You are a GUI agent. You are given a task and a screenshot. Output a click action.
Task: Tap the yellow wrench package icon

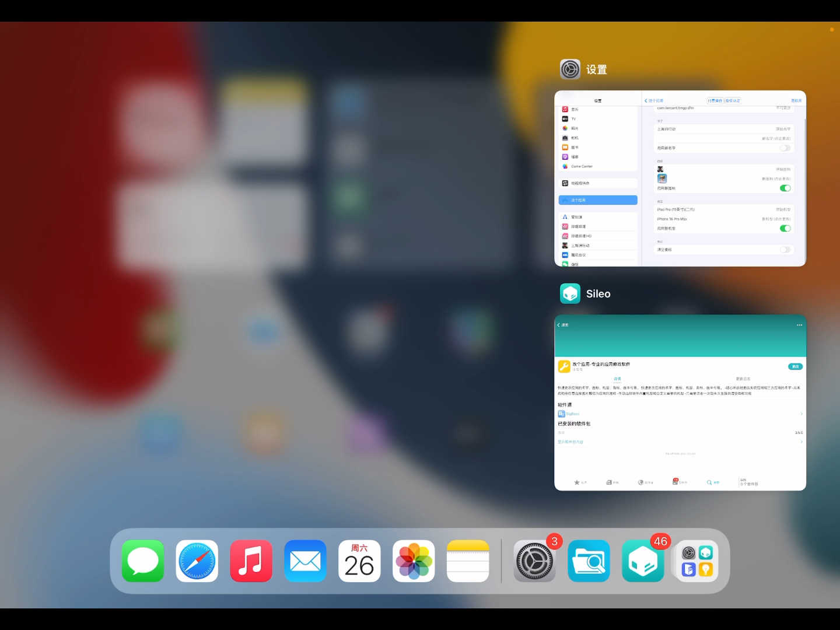[x=564, y=366]
